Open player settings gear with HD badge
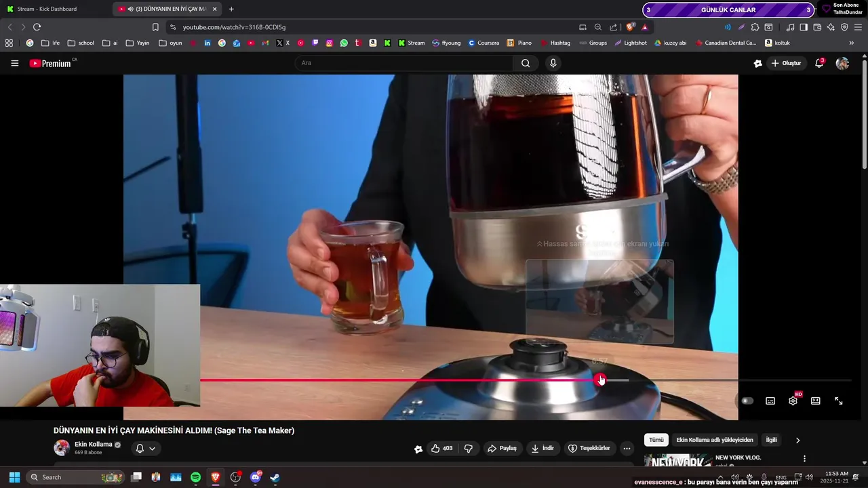Screen dimensions: 868x488 tap(793, 401)
